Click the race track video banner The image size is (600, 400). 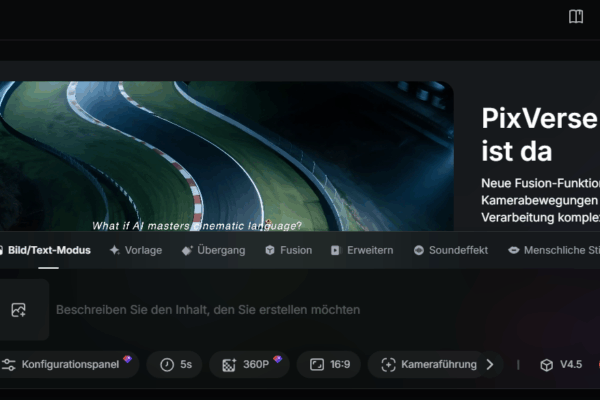(x=227, y=156)
